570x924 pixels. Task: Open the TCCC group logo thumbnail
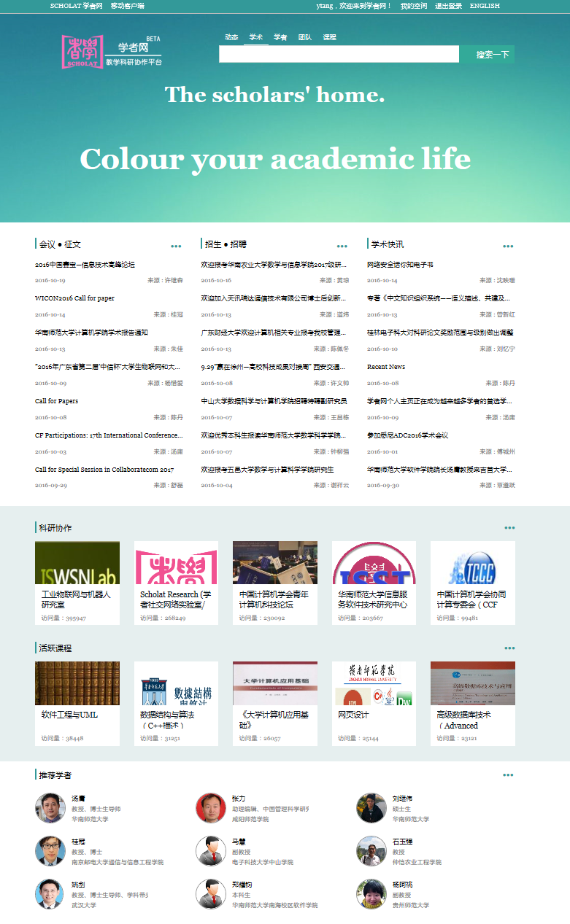tap(472, 562)
